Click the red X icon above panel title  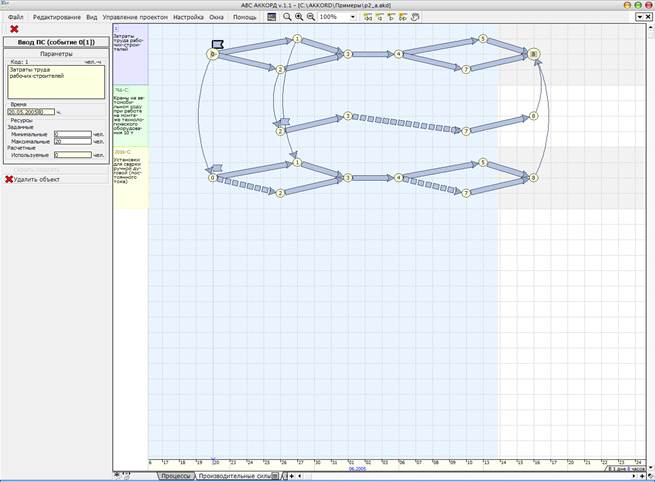click(x=14, y=29)
